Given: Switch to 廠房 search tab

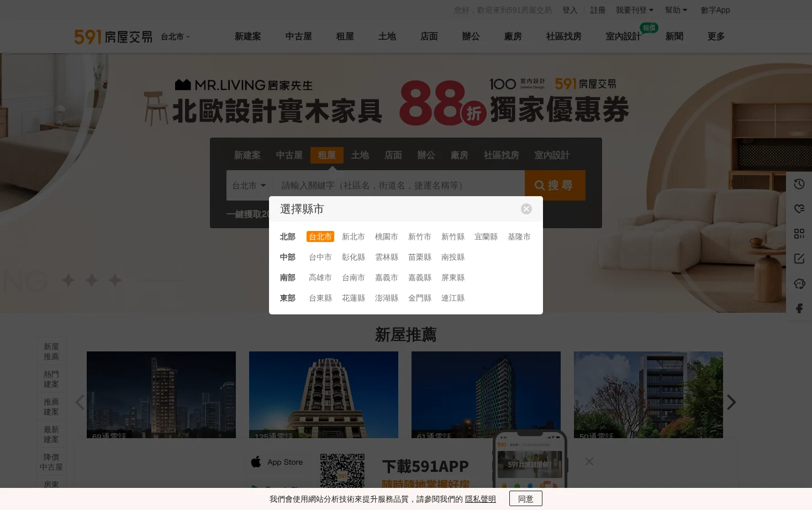Looking at the screenshot, I should click(x=460, y=155).
